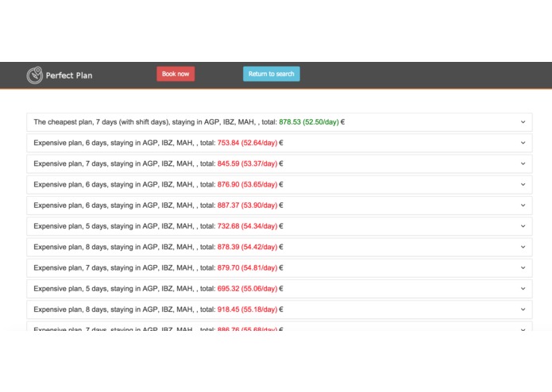Open 'Expensive plan, 5 days' text on the 695.32 row
Viewport: 552px width, 392px height.
pos(71,289)
